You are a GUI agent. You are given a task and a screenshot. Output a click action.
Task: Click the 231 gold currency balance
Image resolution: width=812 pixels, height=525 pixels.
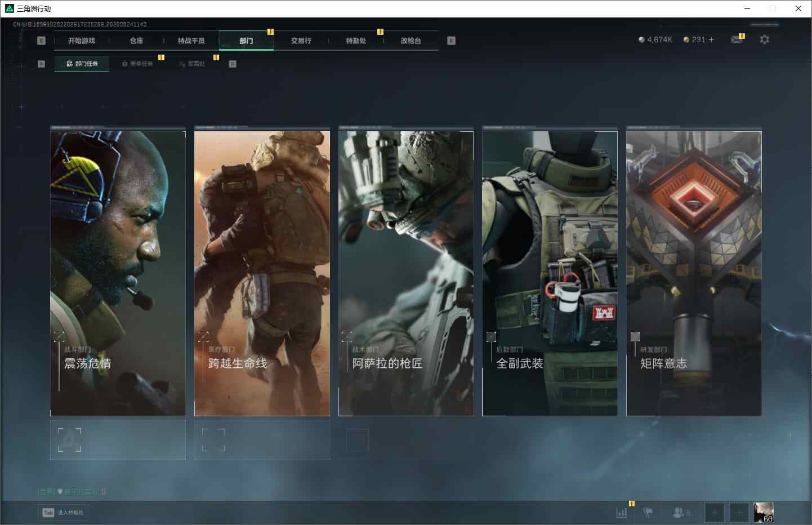point(698,39)
